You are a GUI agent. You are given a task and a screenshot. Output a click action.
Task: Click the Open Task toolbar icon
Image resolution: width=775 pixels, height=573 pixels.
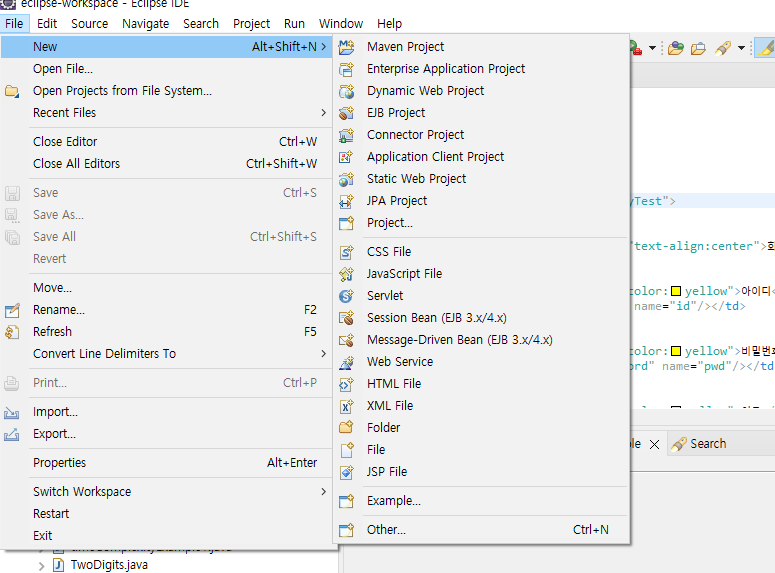[x=698, y=48]
